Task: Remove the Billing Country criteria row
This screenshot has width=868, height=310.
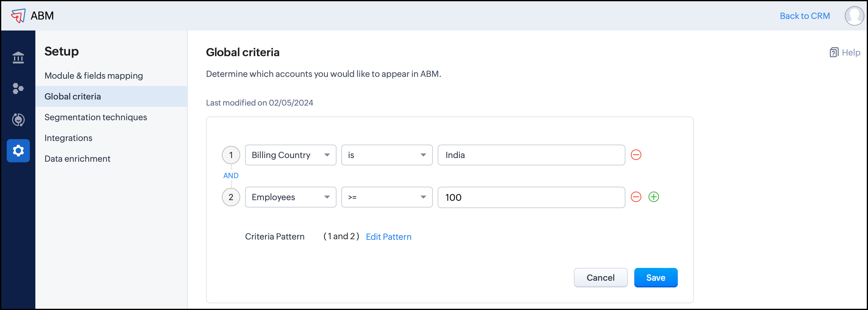Action: coord(635,155)
